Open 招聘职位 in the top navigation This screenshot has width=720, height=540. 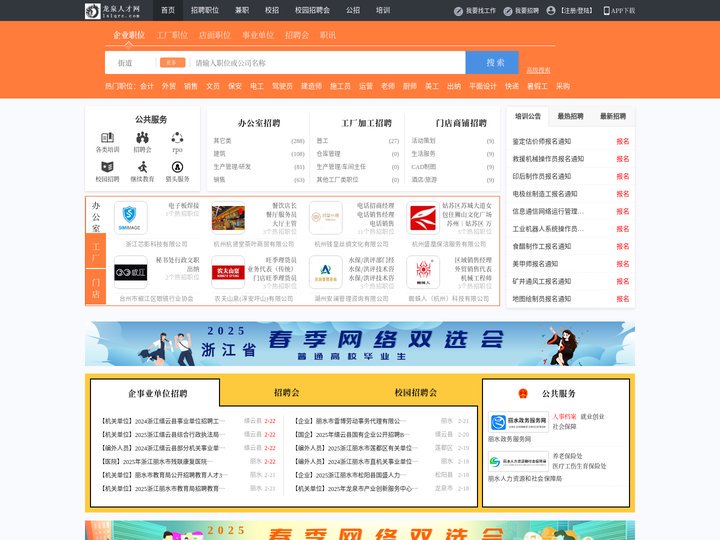205,10
